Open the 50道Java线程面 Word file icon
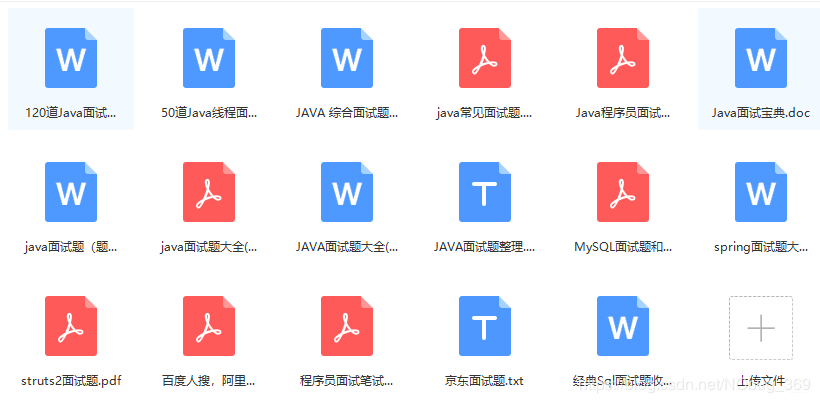Viewport: 820px width, 403px height. (209, 58)
